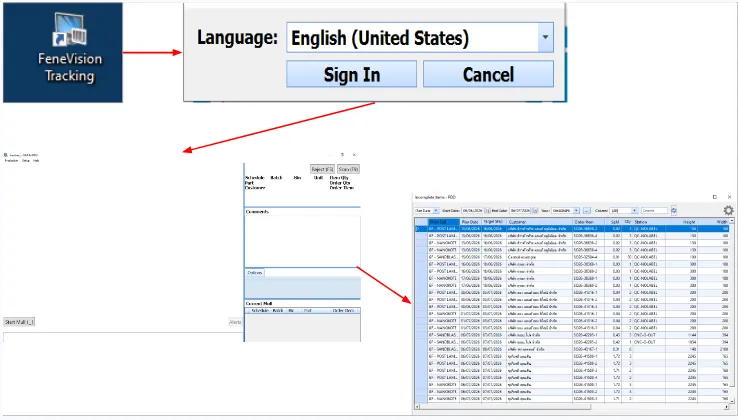
Task: Sort by the SqM column header
Action: [x=613, y=222]
